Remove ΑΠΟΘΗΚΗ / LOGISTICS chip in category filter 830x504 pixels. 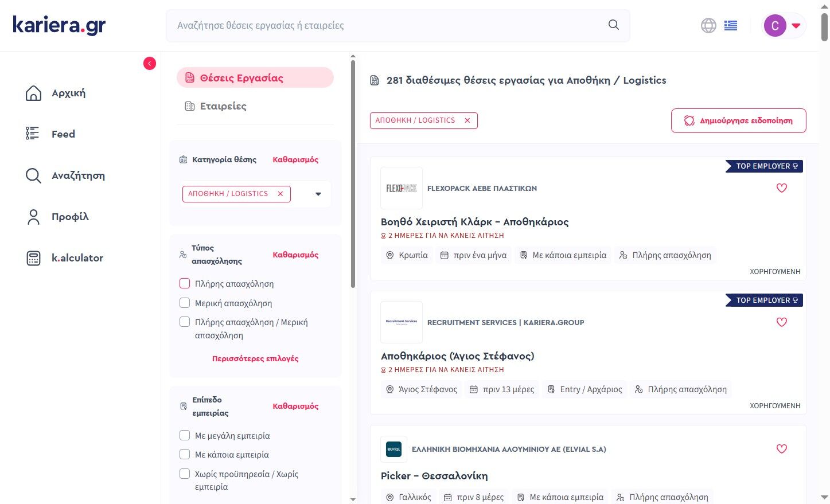pyautogui.click(x=280, y=194)
